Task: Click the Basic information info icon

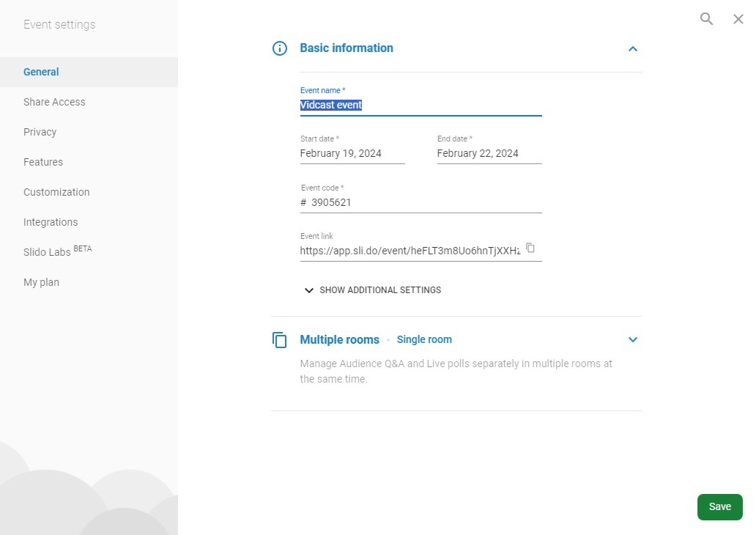Action: coord(280,48)
